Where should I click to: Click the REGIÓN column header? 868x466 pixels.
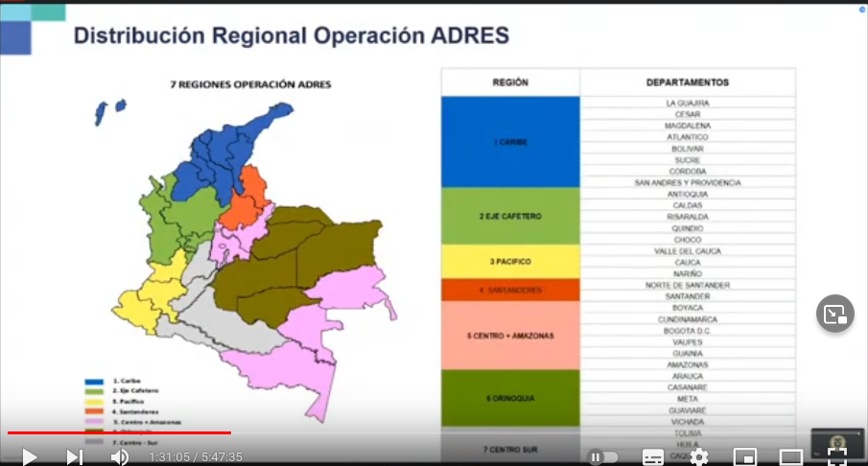click(510, 82)
